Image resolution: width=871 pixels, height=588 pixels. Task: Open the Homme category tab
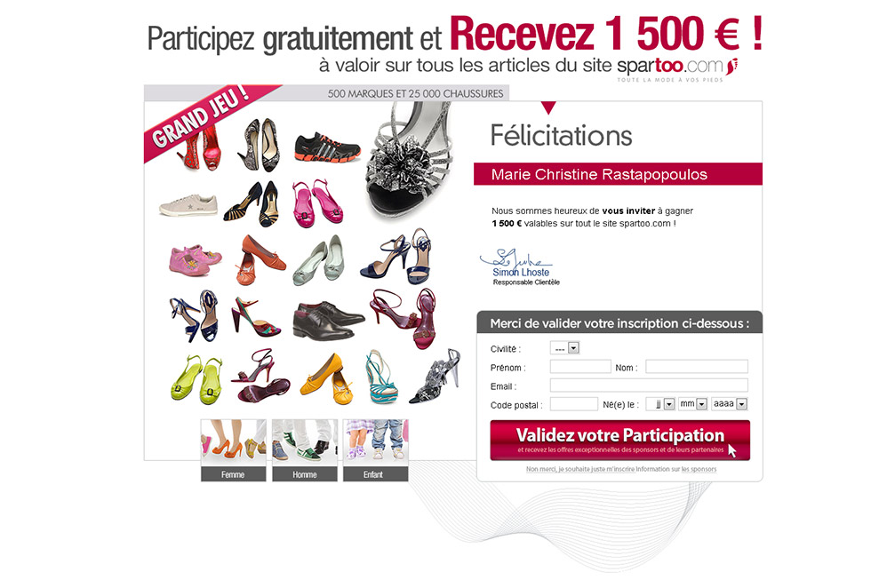(x=304, y=450)
